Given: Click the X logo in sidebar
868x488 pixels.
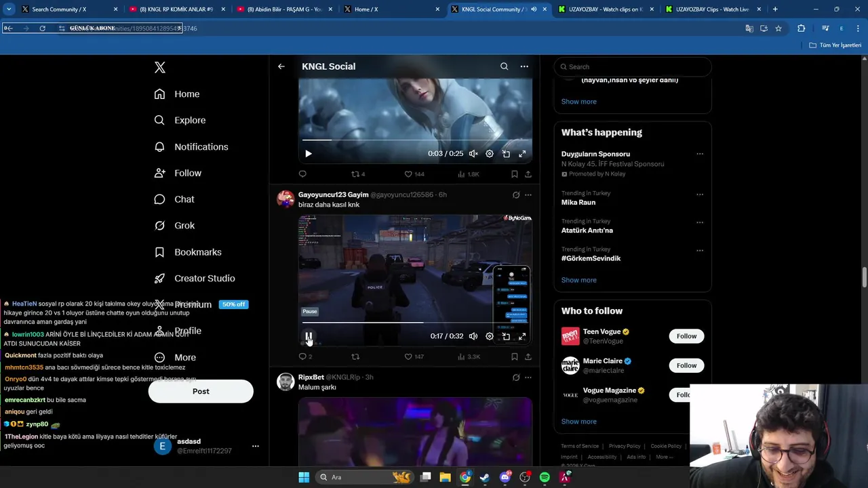Looking at the screenshot, I should pos(160,67).
